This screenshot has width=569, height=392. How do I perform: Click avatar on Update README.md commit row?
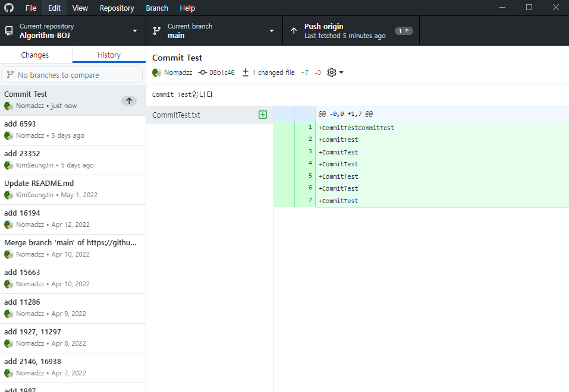pos(9,195)
